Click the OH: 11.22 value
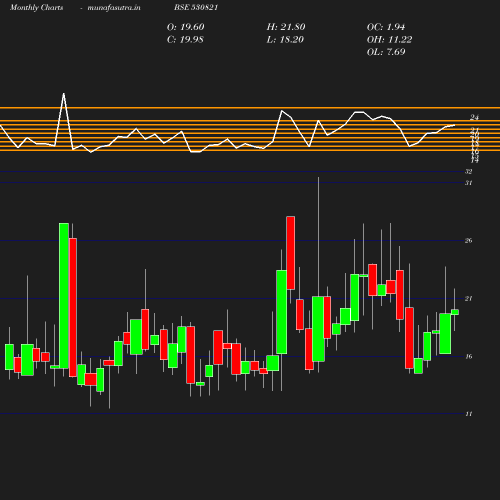500x500 pixels. click(389, 40)
